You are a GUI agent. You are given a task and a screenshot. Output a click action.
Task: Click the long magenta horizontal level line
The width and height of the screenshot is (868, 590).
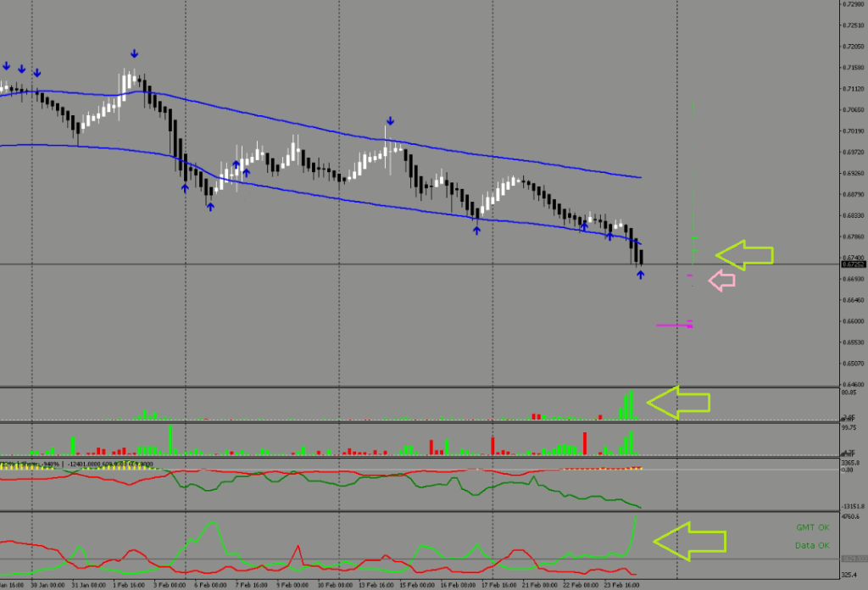pyautogui.click(x=675, y=325)
